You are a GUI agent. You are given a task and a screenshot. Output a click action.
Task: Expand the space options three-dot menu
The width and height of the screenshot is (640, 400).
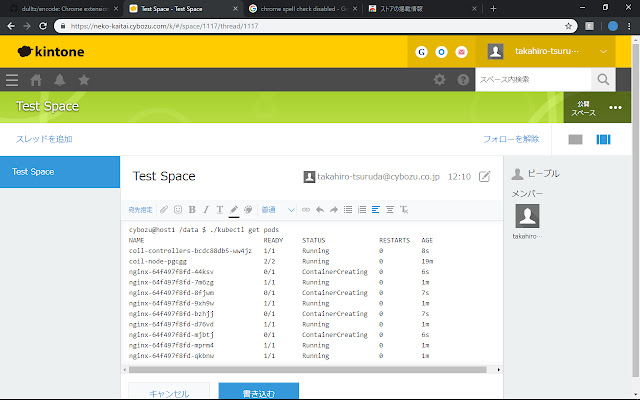[x=615, y=107]
